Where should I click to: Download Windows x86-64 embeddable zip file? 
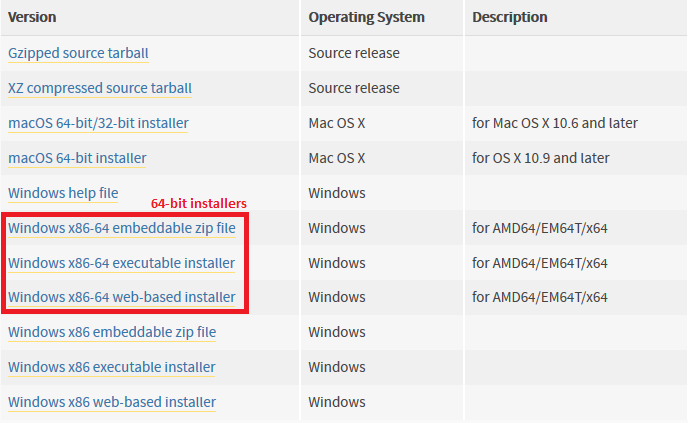[x=122, y=228]
